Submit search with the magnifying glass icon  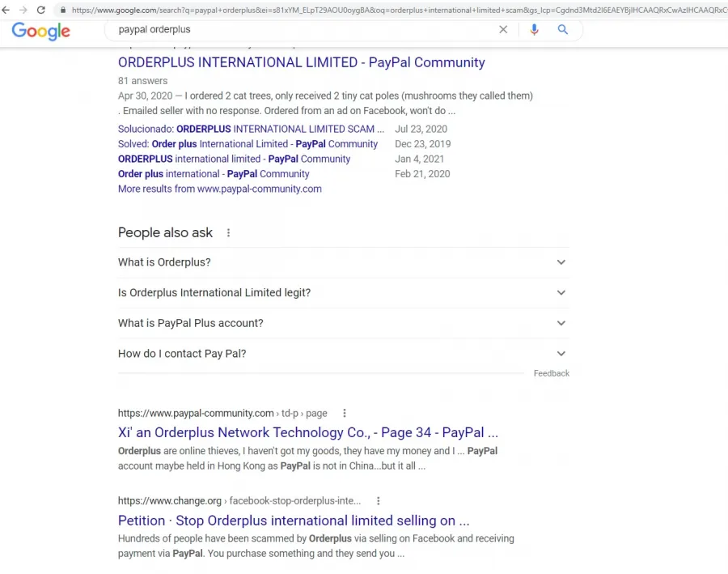coord(563,30)
